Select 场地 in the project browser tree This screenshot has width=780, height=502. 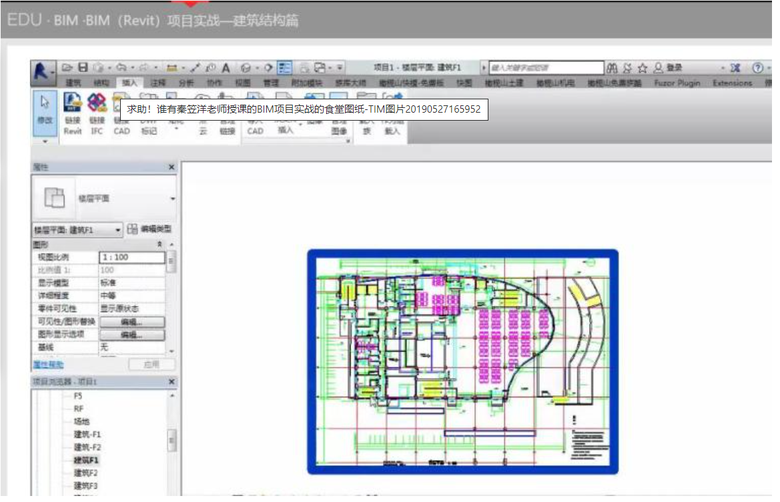(83, 421)
